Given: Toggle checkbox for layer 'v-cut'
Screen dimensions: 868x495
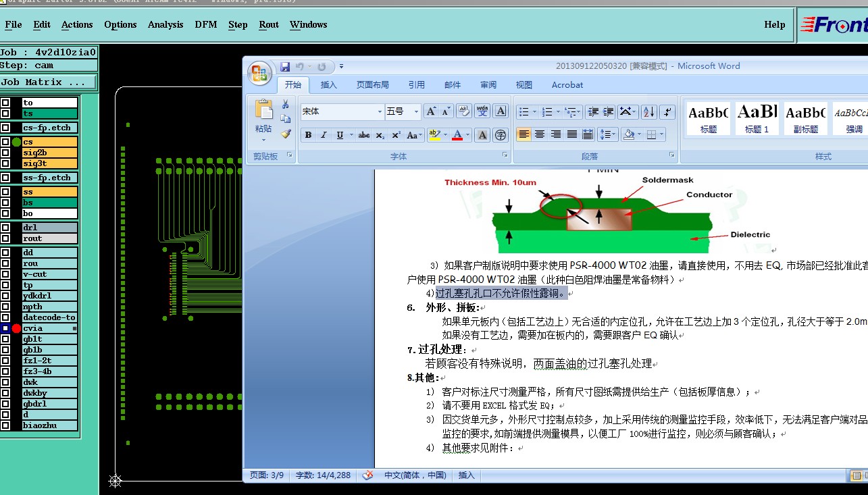Looking at the screenshot, I should 5,274.
